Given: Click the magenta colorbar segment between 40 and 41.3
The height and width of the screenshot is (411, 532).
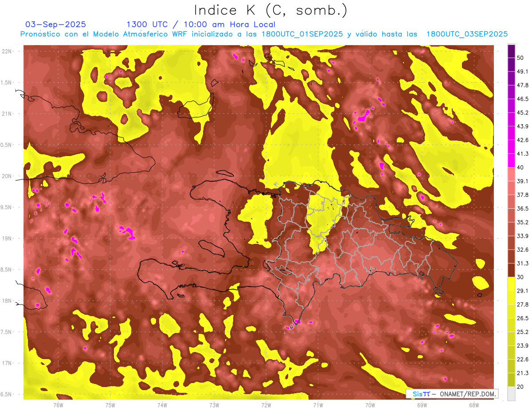Looking at the screenshot, I should point(511,160).
